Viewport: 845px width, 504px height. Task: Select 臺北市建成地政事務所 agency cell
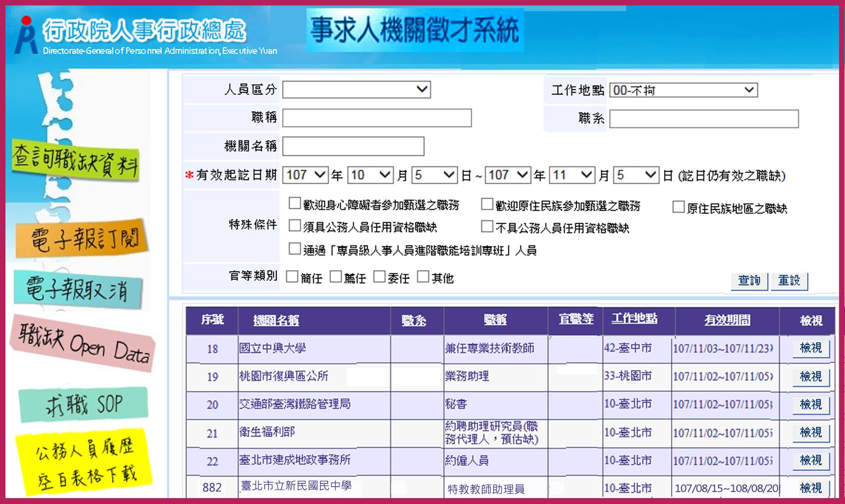tap(314, 461)
